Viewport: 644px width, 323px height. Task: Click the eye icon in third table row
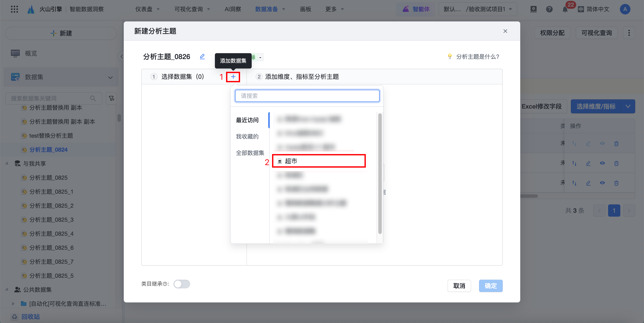(602, 183)
